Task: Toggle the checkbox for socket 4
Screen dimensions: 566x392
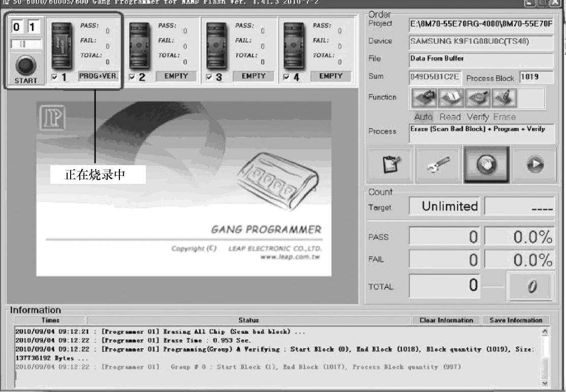Action: [x=286, y=77]
